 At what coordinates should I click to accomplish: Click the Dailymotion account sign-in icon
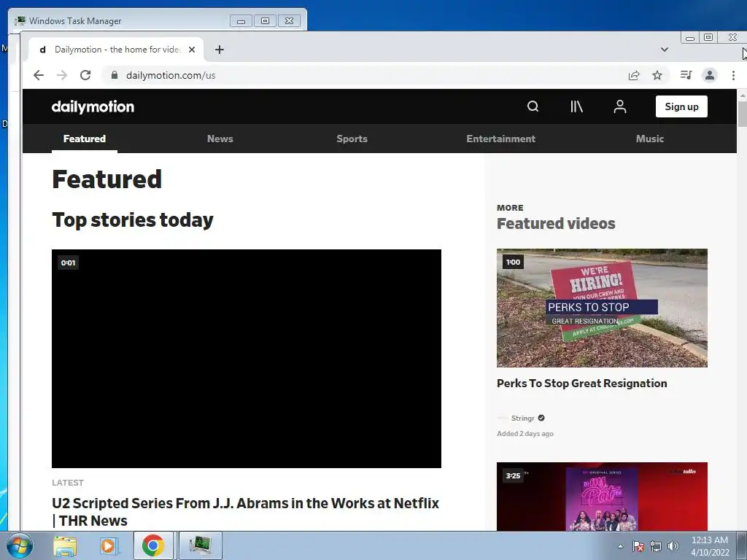(x=620, y=106)
